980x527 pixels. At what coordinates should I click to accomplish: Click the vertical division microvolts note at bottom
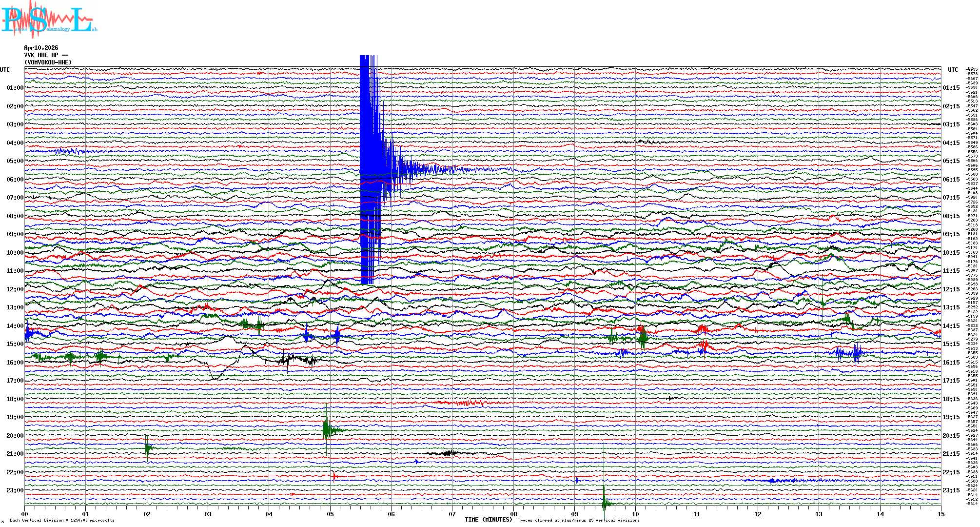click(62, 521)
